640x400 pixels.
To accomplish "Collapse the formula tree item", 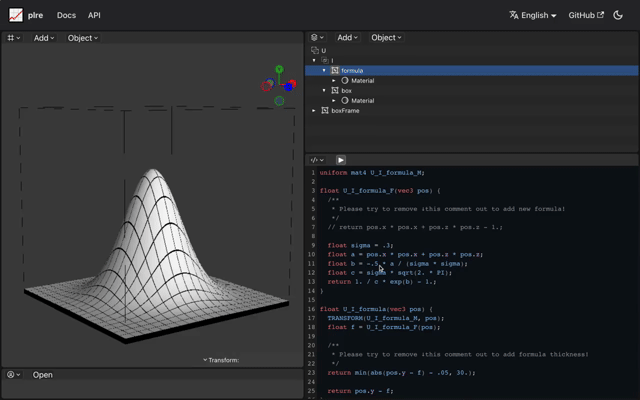I will pos(324,71).
